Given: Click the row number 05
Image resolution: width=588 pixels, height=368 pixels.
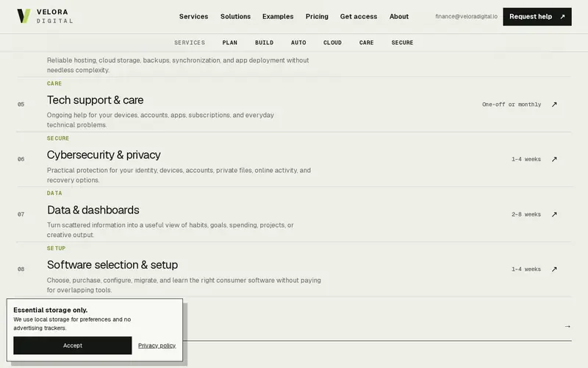Looking at the screenshot, I should tap(21, 105).
